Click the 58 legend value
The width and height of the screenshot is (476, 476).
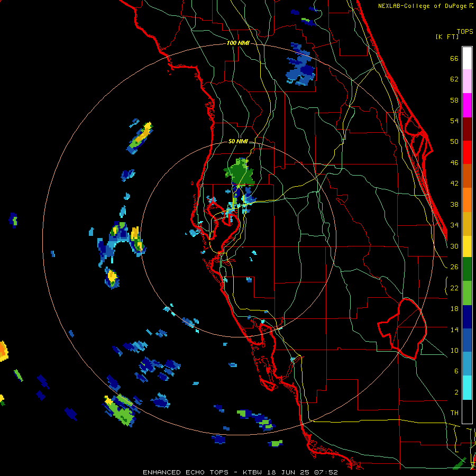tap(454, 100)
